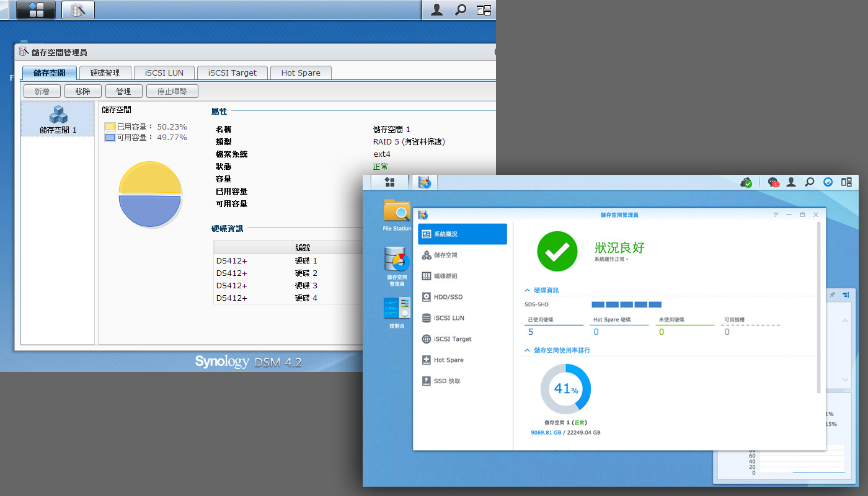
Task: Switch to the Hot Spare tab in DSM 4.2
Action: [301, 73]
